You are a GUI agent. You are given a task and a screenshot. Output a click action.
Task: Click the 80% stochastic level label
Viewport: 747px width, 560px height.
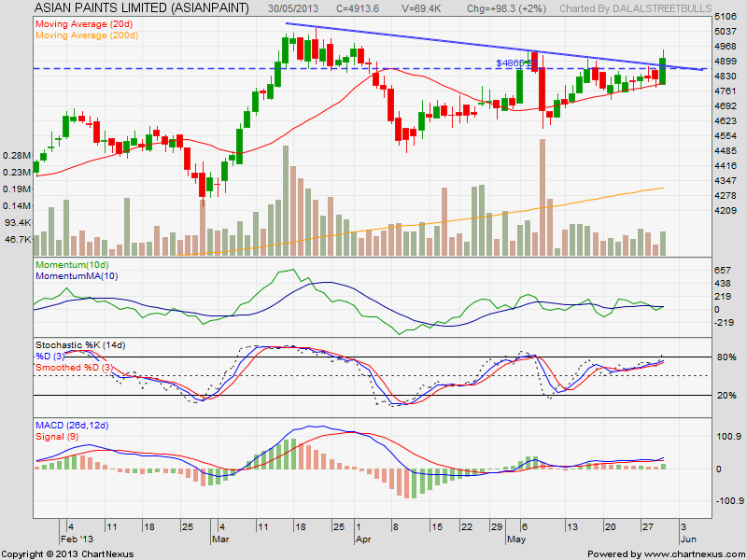tap(726, 357)
